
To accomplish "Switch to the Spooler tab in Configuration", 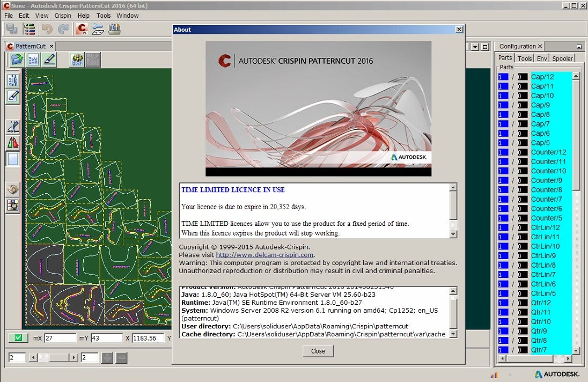I will [562, 58].
